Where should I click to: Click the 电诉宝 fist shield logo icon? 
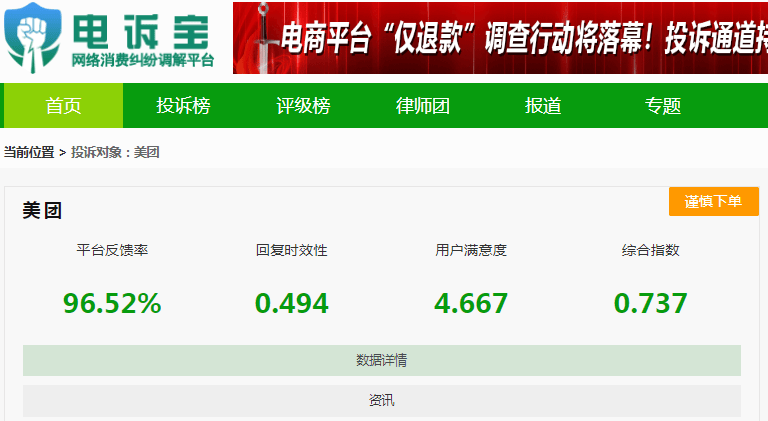[x=33, y=38]
